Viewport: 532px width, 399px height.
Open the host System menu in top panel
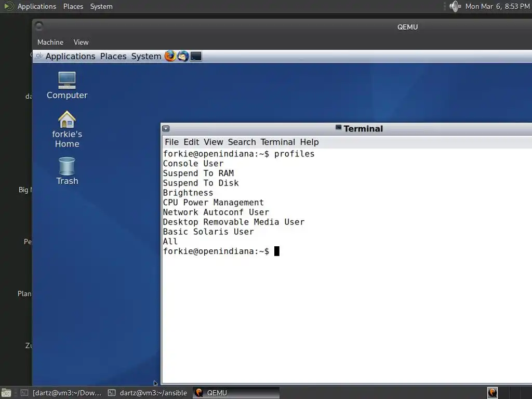pos(101,6)
